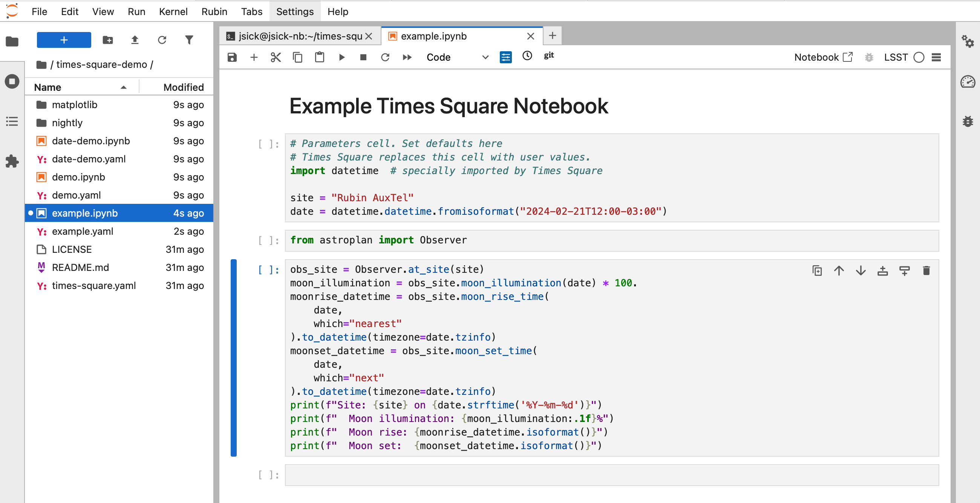Open the resource usage gauge panel
Screen dimensions: 980x503
(968, 81)
